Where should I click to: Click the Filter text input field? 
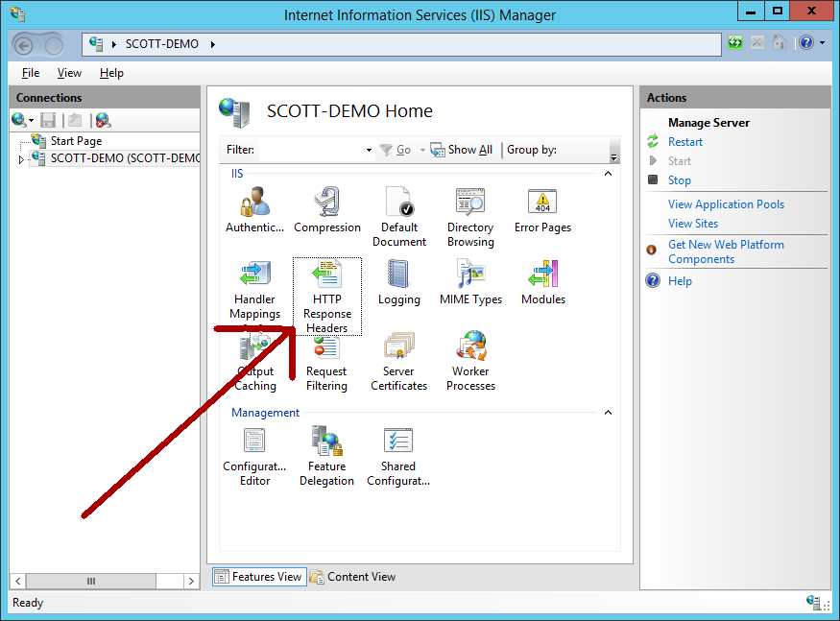[x=312, y=150]
